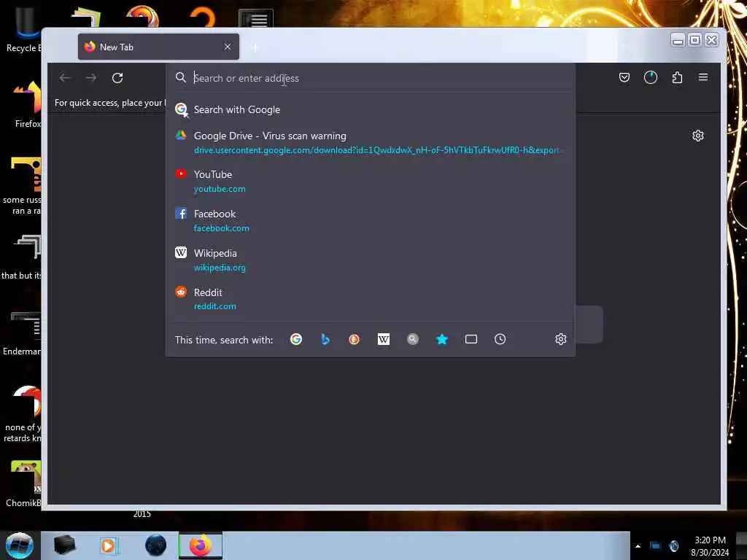The height and width of the screenshot is (560, 747).
Task: Select the Wikipedia suggestion
Action: point(371,260)
